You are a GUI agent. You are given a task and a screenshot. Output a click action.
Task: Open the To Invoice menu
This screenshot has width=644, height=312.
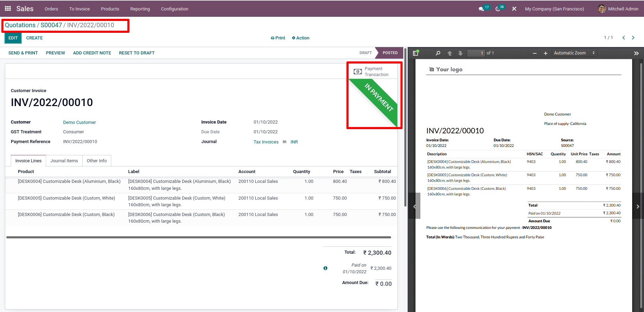80,9
